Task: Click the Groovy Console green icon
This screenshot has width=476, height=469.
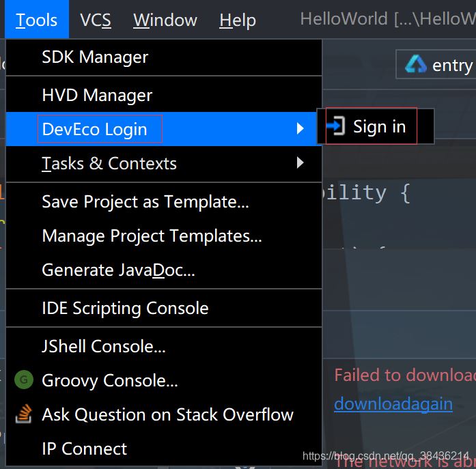Action: click(x=25, y=380)
